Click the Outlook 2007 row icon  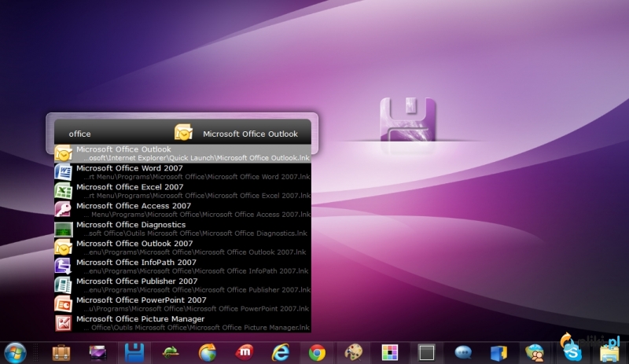(x=64, y=248)
